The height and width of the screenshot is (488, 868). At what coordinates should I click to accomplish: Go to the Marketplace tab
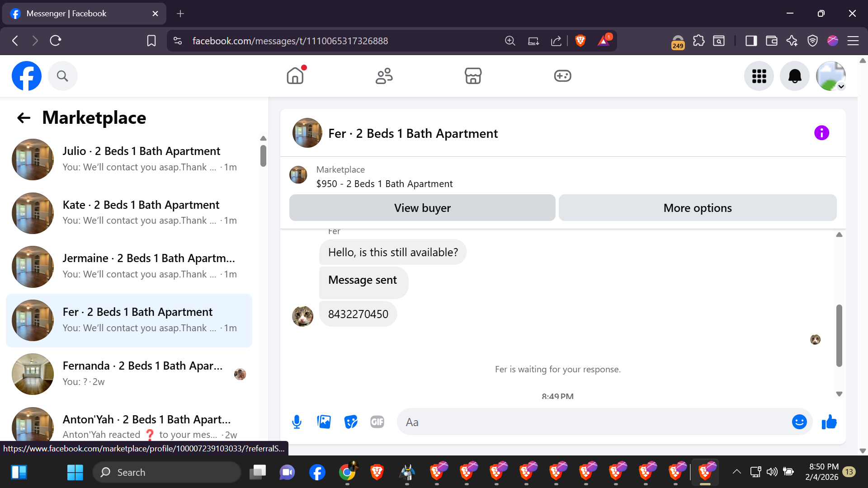coord(473,76)
